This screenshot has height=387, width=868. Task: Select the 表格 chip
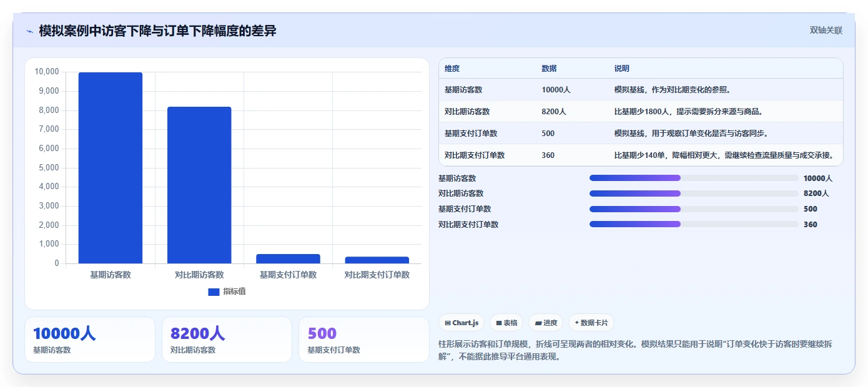point(506,323)
